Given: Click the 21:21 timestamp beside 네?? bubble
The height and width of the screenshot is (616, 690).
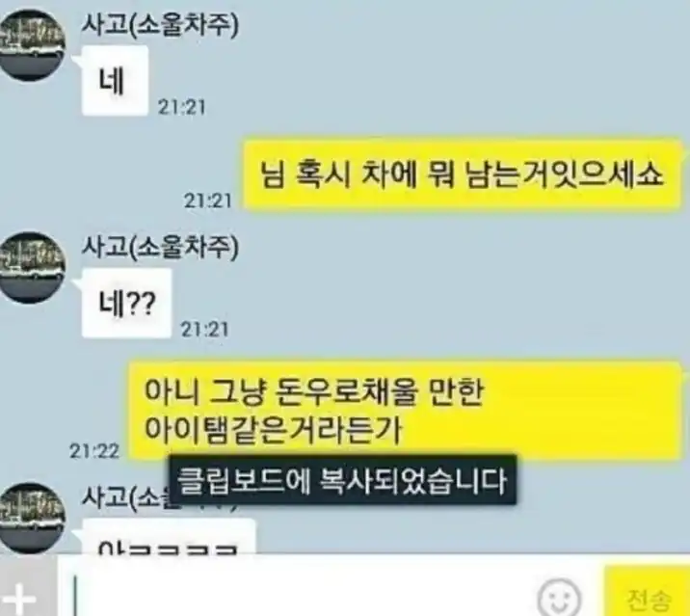Looking at the screenshot, I should 204,330.
